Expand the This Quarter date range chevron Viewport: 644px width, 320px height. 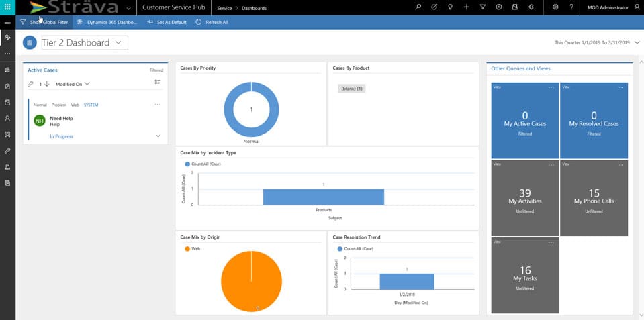coord(636,42)
